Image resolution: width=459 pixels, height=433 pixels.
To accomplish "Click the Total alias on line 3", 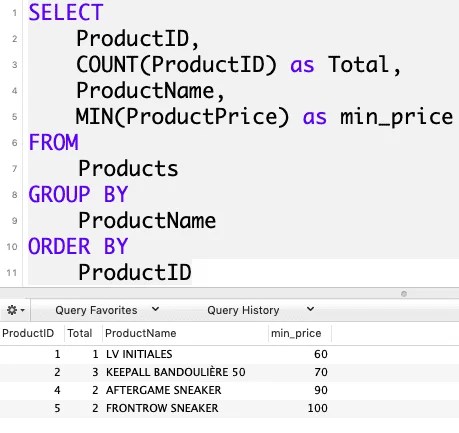I will tap(358, 64).
